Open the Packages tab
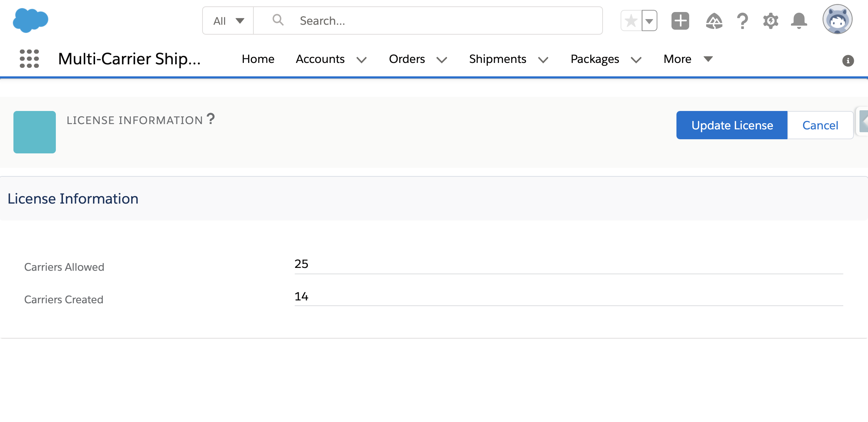The height and width of the screenshot is (422, 868). (595, 59)
